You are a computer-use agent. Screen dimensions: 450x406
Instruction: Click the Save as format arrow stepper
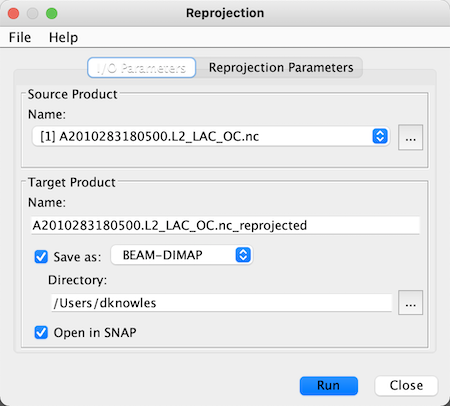tap(243, 255)
